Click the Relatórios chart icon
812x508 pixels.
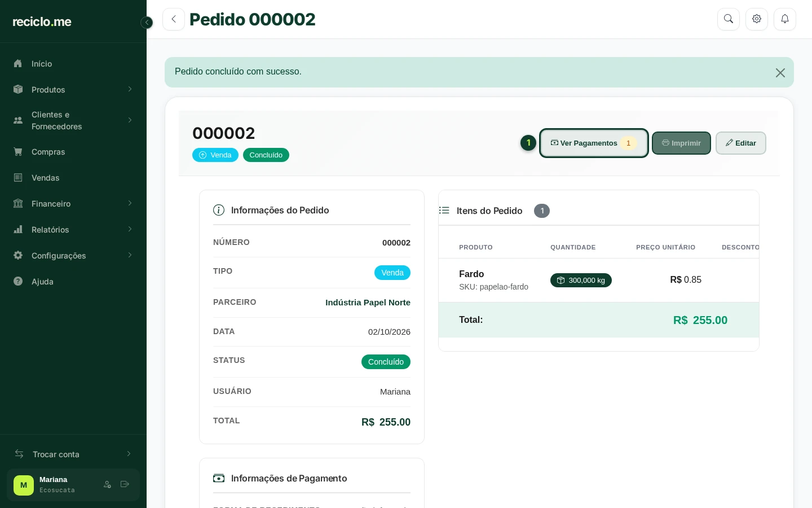point(18,230)
